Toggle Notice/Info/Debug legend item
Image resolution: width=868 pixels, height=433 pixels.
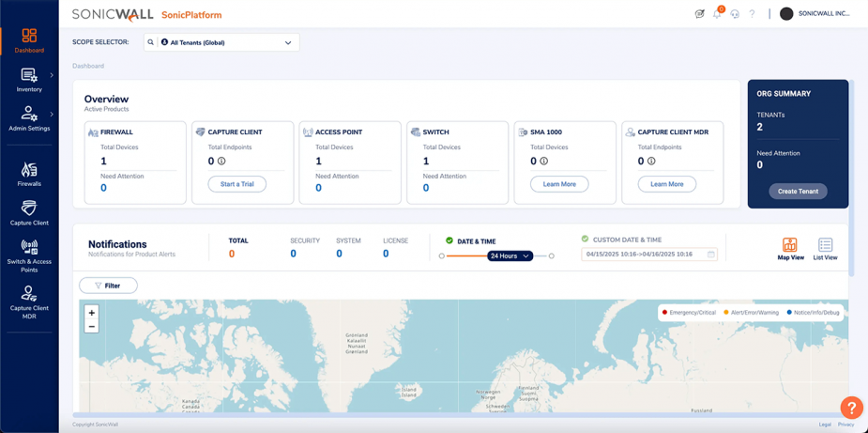click(x=813, y=312)
